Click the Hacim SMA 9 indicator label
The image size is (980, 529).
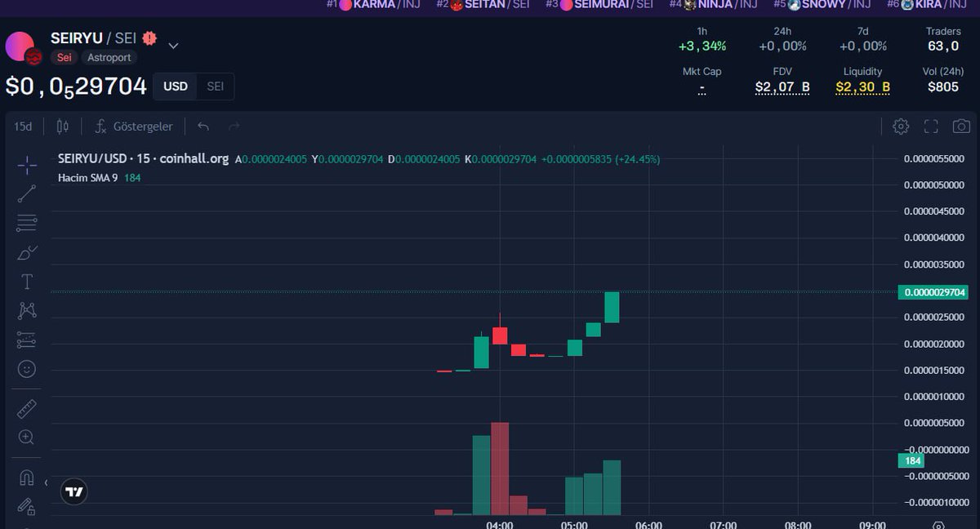pyautogui.click(x=88, y=177)
